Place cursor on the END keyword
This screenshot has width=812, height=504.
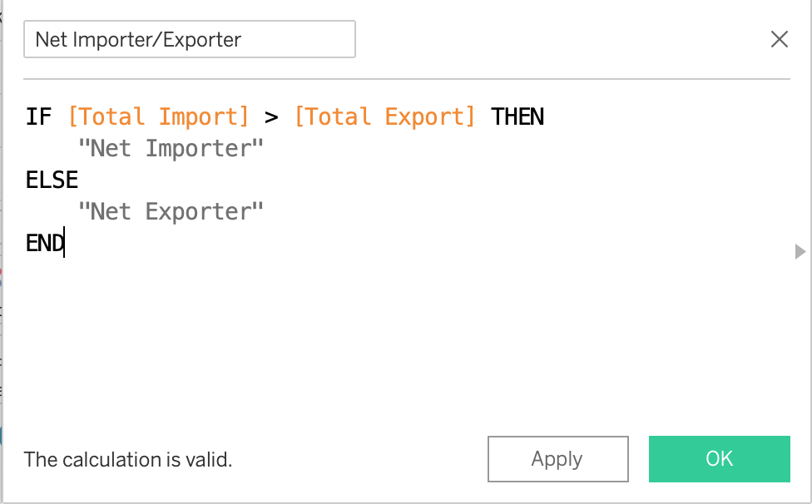click(45, 243)
